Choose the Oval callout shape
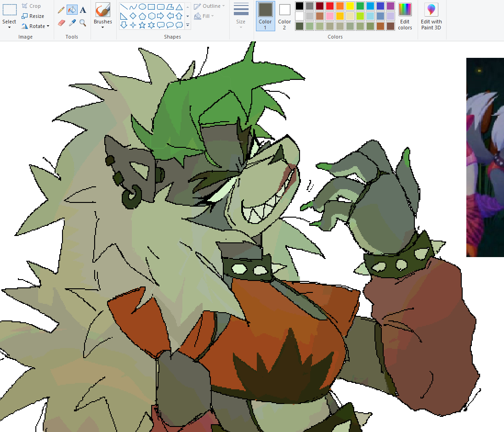The image size is (504, 432). [x=170, y=25]
